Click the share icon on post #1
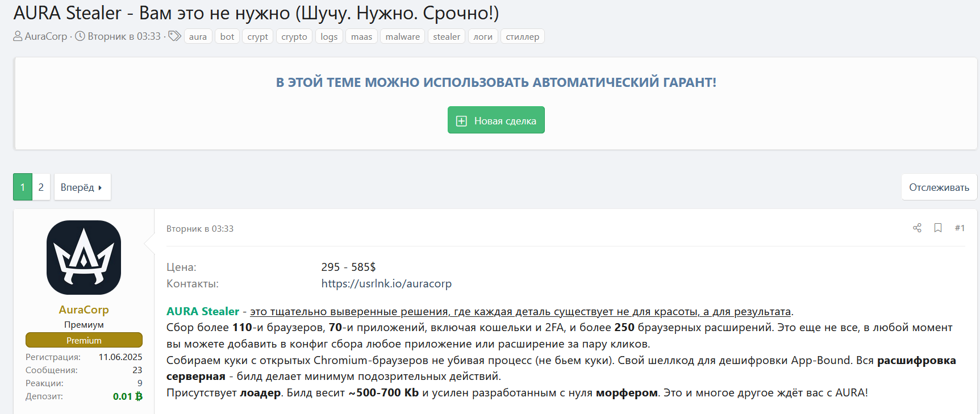 (x=917, y=228)
